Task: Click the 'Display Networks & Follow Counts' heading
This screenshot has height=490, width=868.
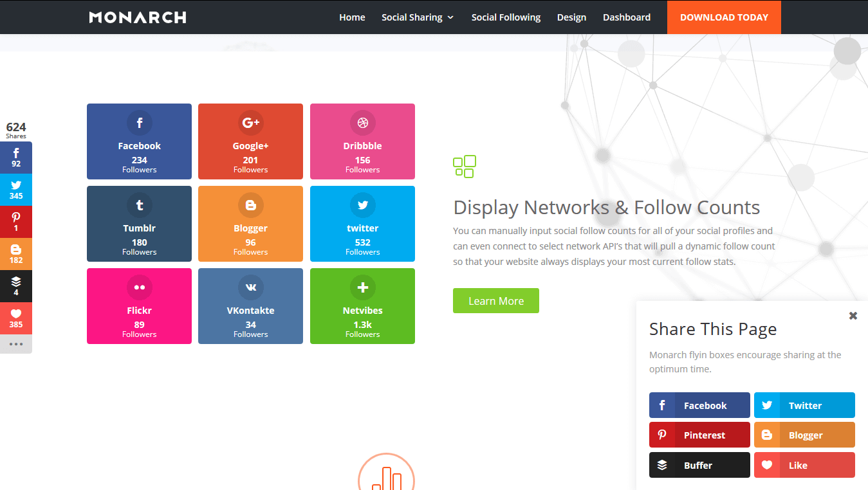Action: (607, 208)
